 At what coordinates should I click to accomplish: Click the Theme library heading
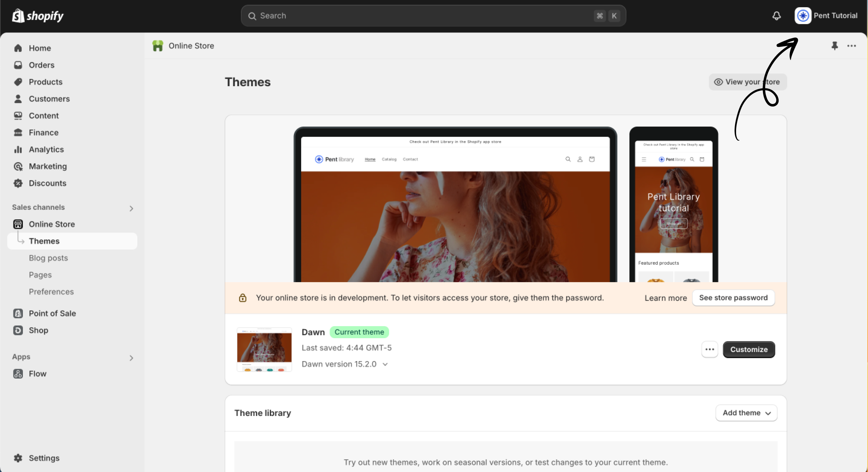click(263, 413)
